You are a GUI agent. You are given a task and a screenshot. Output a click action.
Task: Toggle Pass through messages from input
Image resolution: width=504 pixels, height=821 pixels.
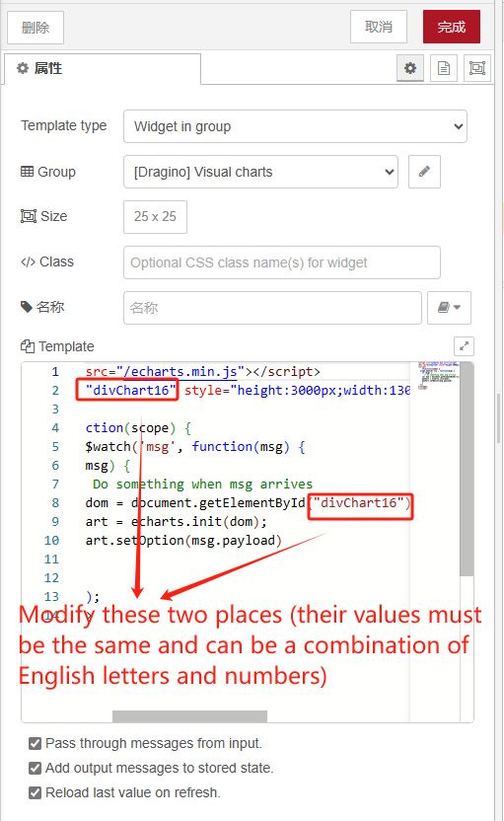tap(36, 743)
